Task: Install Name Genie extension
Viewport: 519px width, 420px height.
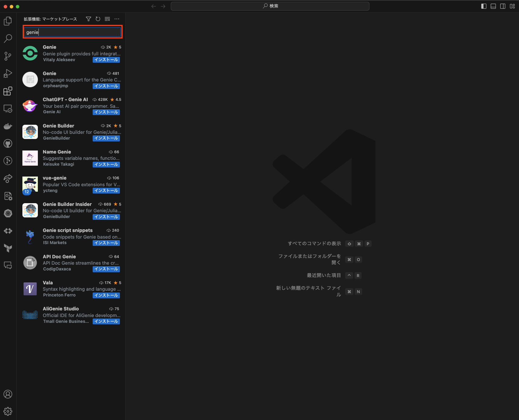Action: coord(106,165)
